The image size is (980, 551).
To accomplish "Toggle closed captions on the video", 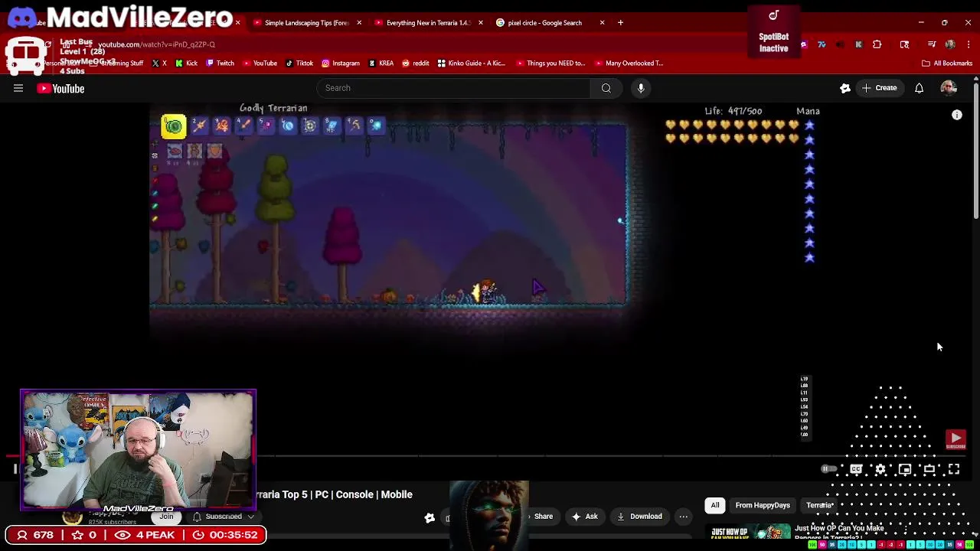I will pos(856,469).
